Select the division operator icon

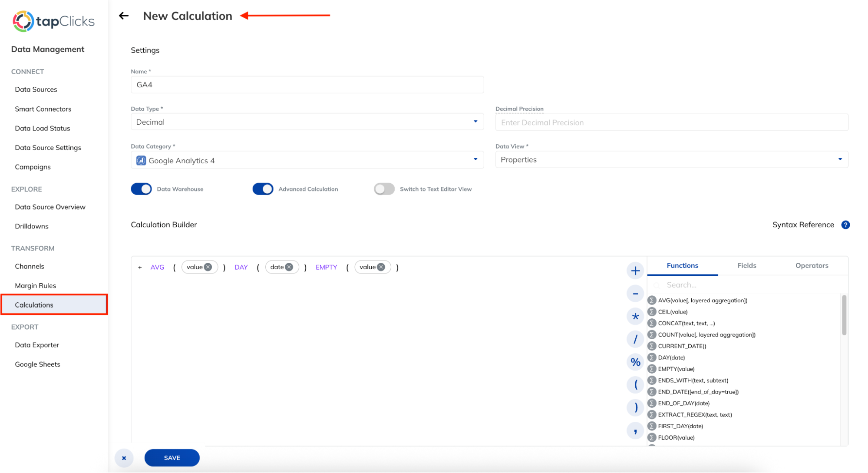point(635,339)
